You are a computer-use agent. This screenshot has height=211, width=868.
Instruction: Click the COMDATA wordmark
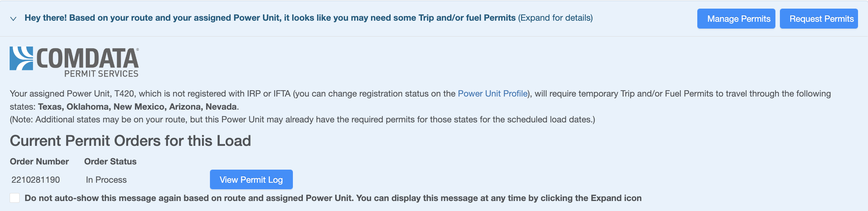[x=87, y=58]
